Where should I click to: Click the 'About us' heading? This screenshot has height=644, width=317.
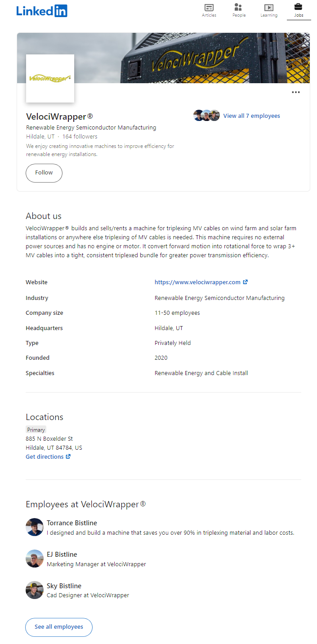click(x=44, y=216)
